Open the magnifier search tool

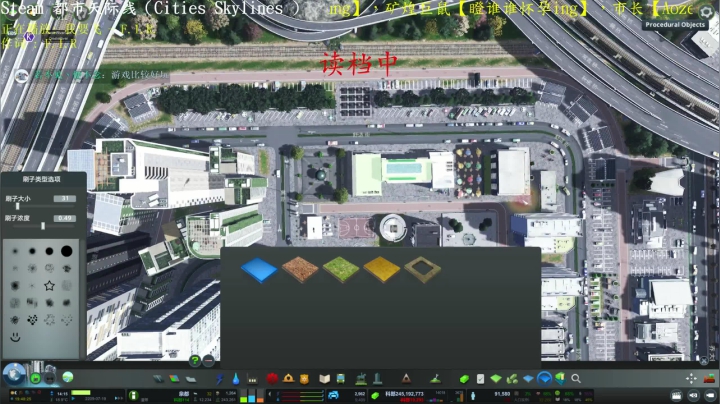tap(576, 379)
